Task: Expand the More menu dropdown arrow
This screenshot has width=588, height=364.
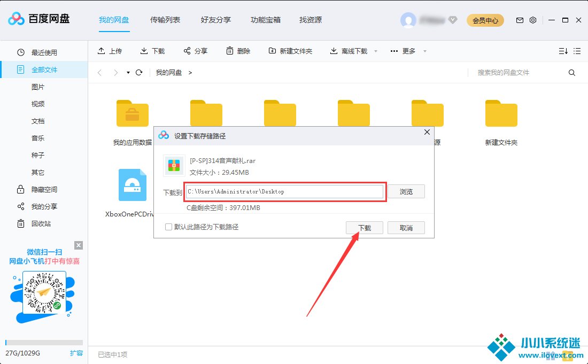Action: (x=425, y=51)
